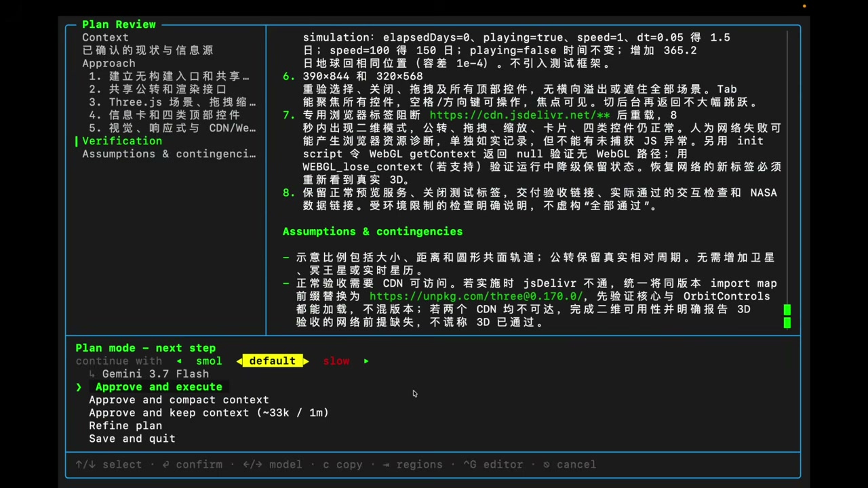Click the ↑/↓ select hint in the footer
The width and height of the screenshot is (868, 488).
tap(108, 464)
